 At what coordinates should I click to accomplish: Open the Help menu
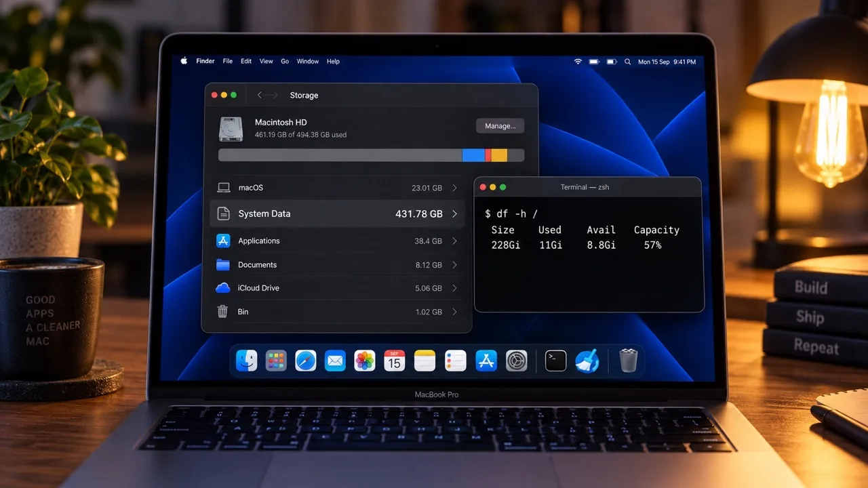click(333, 61)
